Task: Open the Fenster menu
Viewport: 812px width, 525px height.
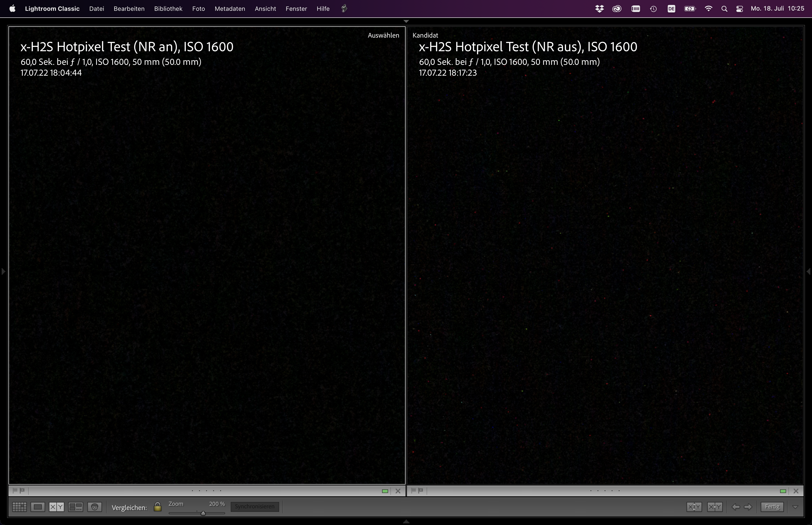Action: [296, 8]
